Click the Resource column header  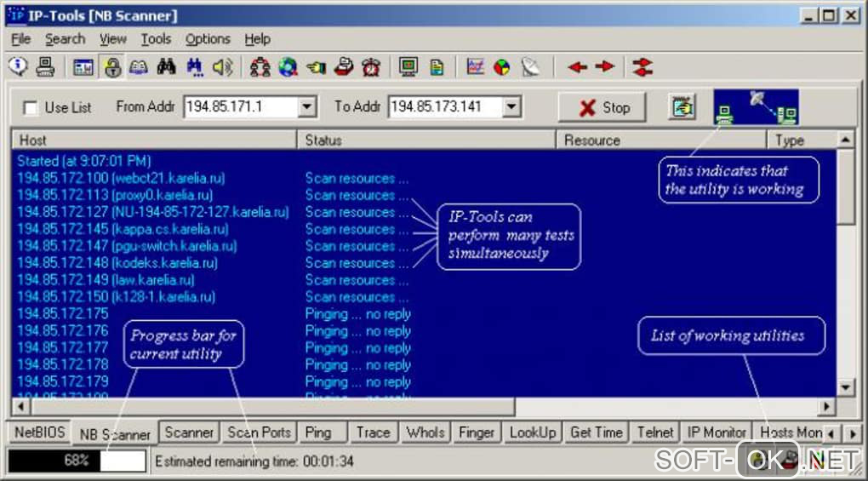[x=661, y=140]
